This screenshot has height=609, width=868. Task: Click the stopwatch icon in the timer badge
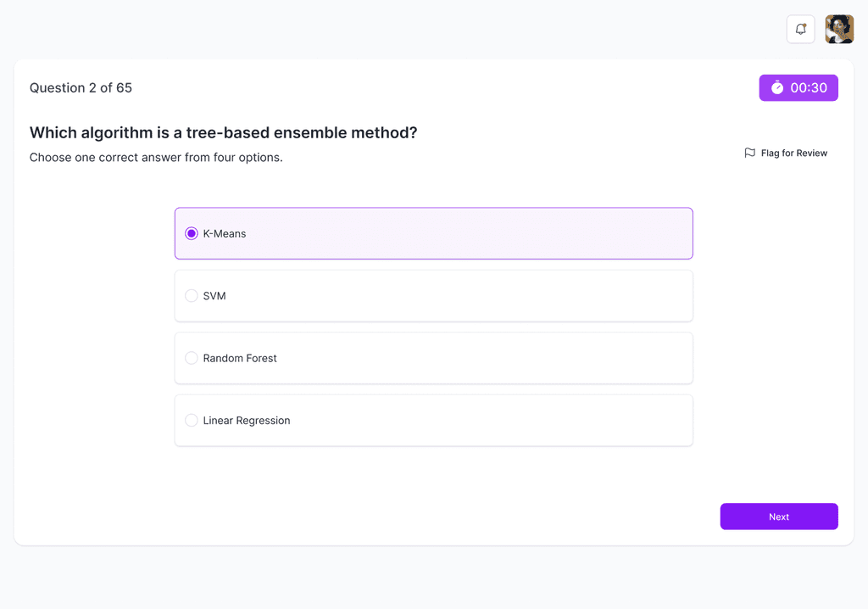(x=777, y=87)
